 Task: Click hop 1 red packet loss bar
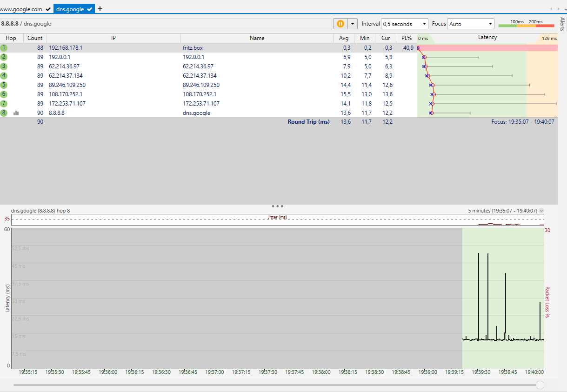[x=488, y=48]
